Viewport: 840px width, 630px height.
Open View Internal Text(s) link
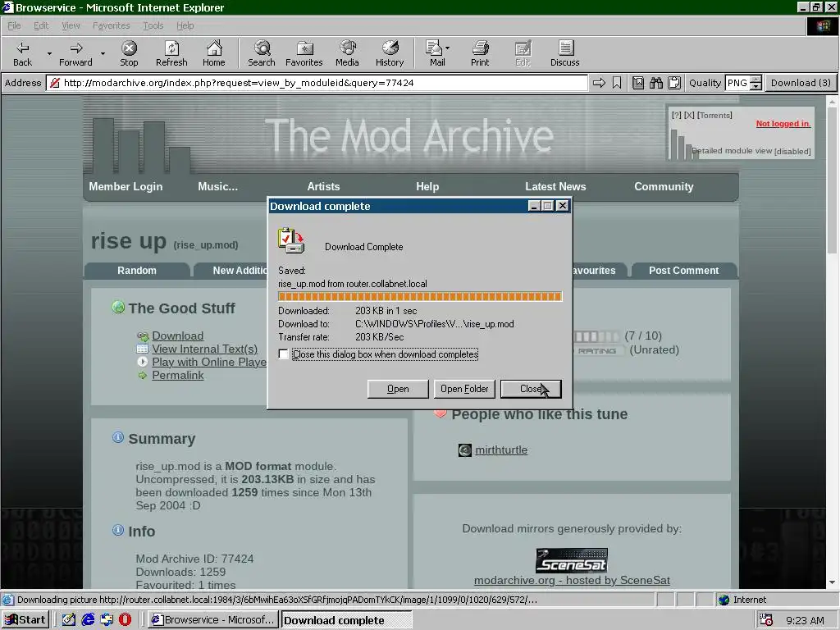click(204, 349)
